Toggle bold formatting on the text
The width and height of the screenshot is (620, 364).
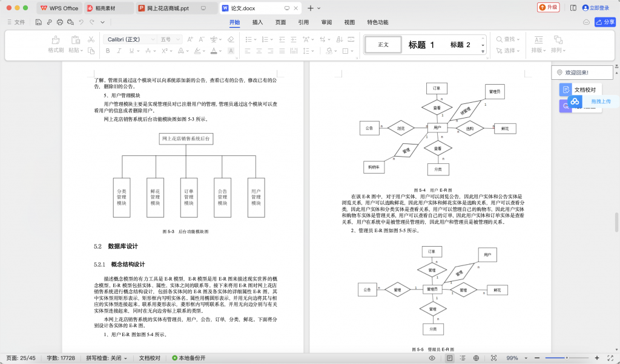108,51
